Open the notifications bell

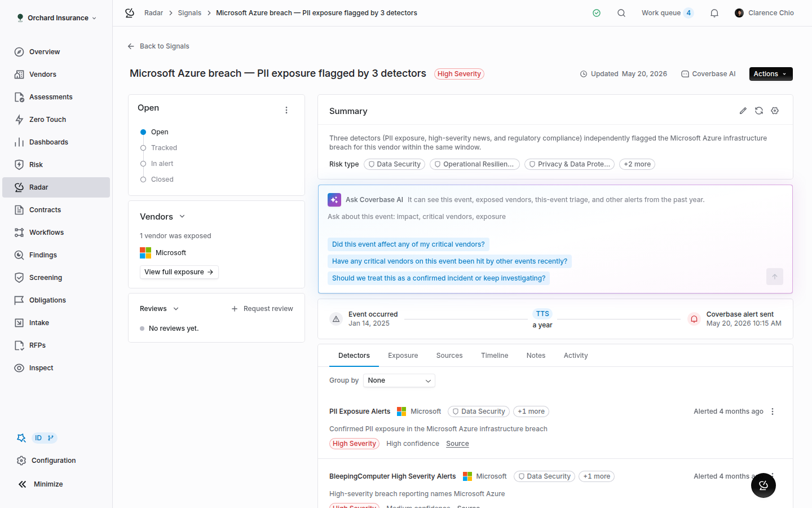pos(714,13)
